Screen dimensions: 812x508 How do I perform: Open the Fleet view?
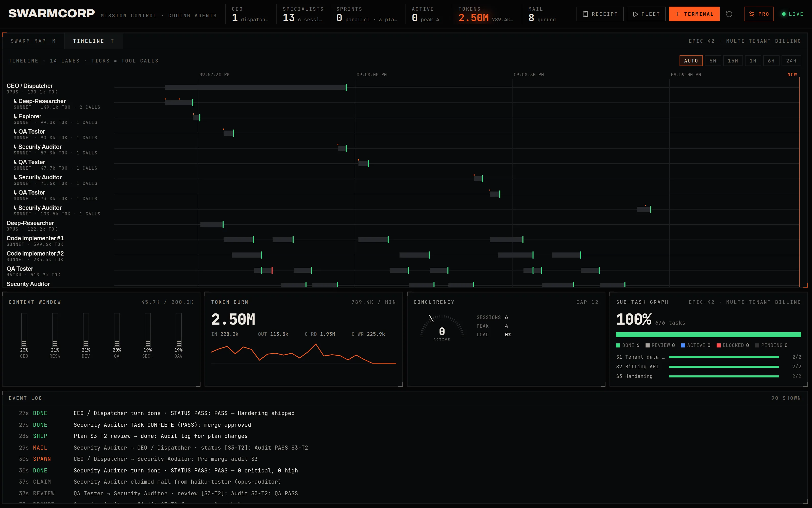click(646, 14)
